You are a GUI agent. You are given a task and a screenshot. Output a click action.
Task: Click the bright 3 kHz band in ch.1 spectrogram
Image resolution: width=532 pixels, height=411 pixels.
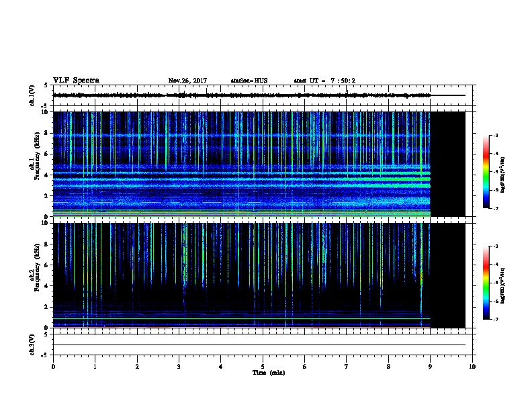(x=242, y=185)
